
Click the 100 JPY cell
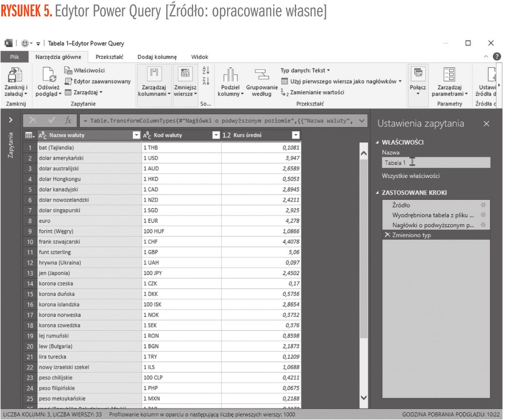point(181,273)
